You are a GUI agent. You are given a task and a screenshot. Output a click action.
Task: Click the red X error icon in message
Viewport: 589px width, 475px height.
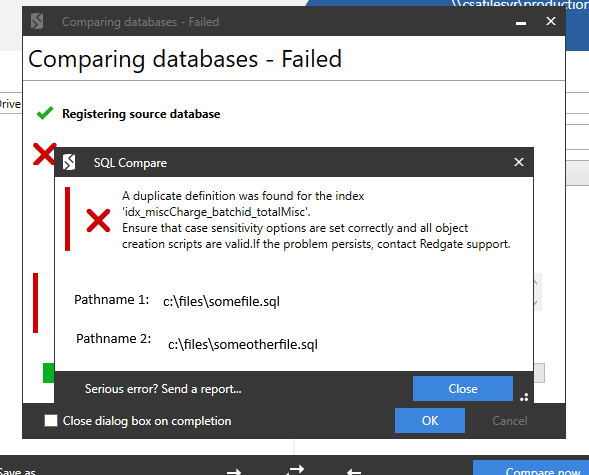coord(98,220)
